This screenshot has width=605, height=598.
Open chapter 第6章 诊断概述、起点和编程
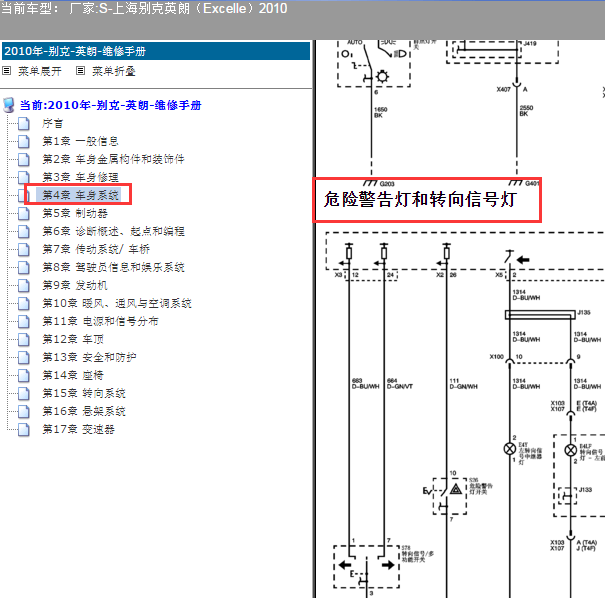(x=113, y=231)
